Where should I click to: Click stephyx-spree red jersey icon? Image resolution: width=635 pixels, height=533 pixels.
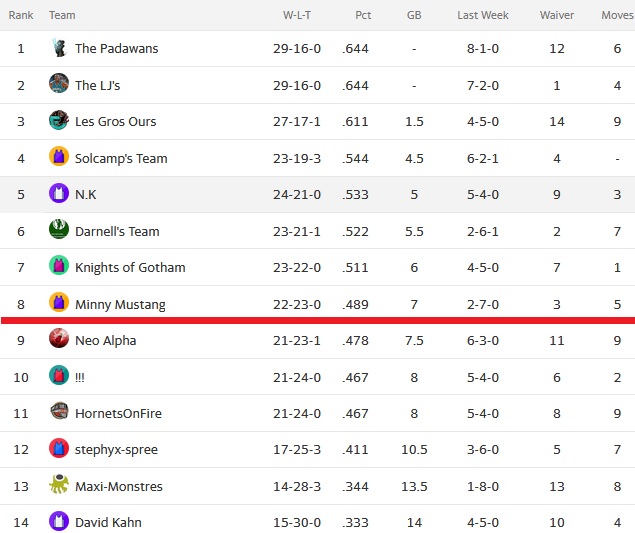pos(59,448)
